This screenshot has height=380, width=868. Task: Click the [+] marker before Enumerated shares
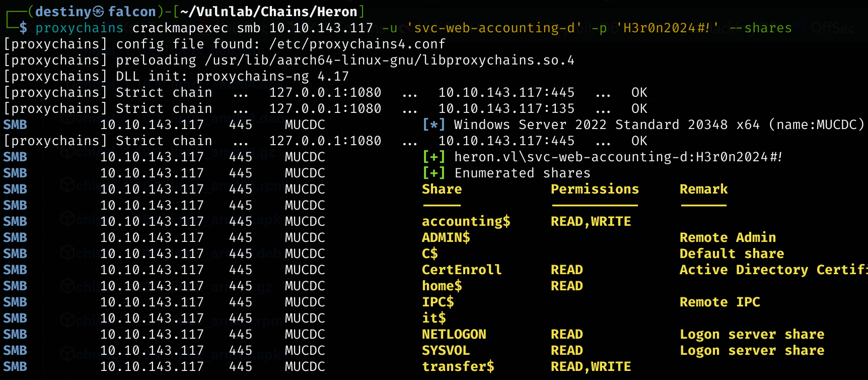(433, 173)
